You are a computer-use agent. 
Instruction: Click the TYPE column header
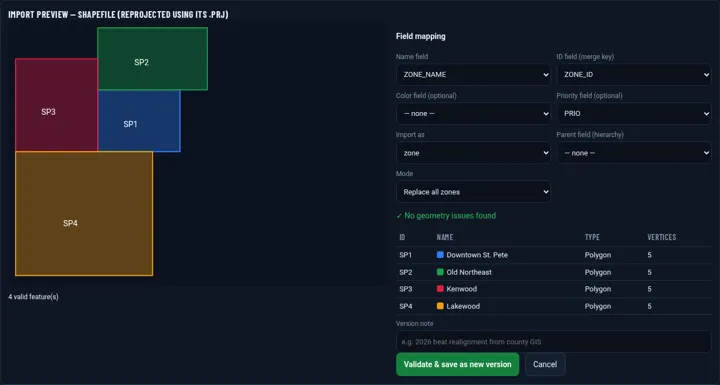(592, 237)
